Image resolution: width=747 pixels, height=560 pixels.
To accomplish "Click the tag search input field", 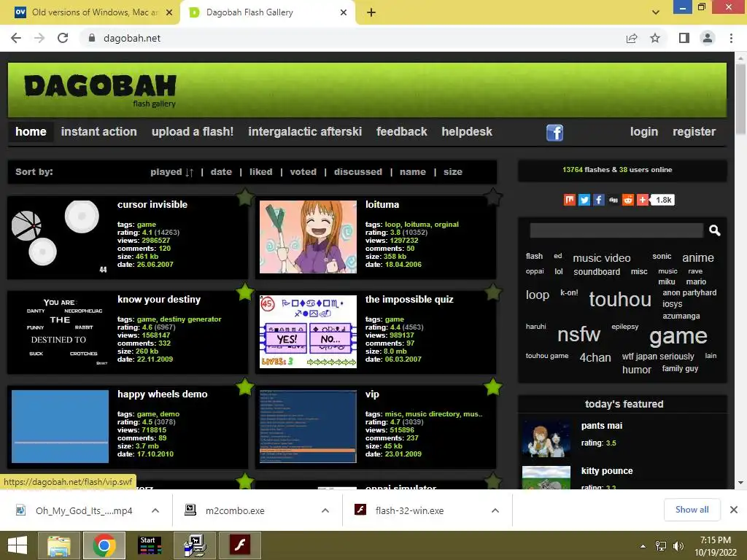I will pyautogui.click(x=616, y=230).
